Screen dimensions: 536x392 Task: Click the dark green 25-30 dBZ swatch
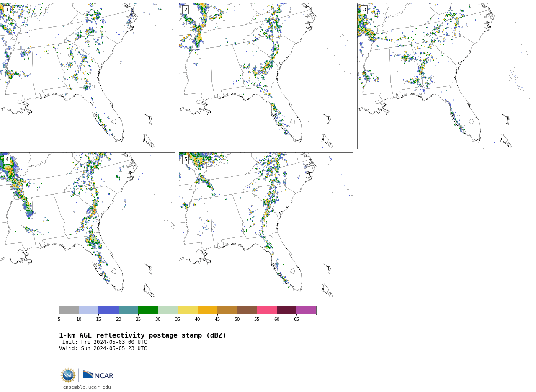pyautogui.click(x=148, y=310)
